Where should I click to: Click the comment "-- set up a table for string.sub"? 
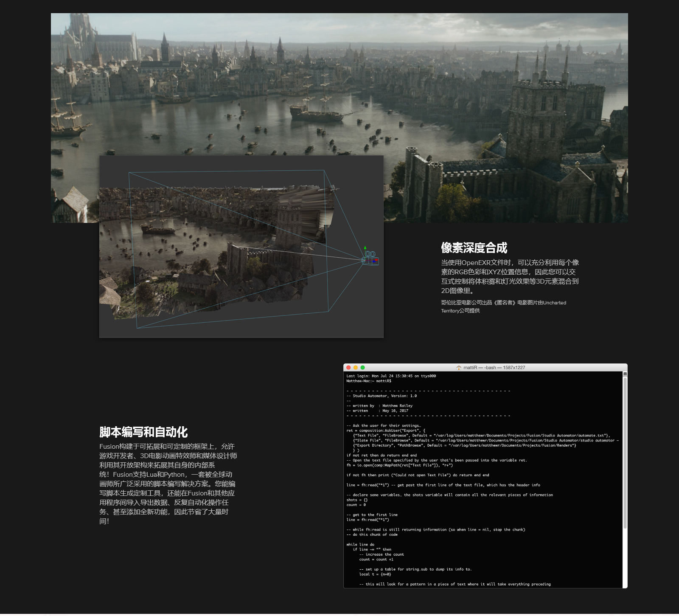[x=415, y=569]
